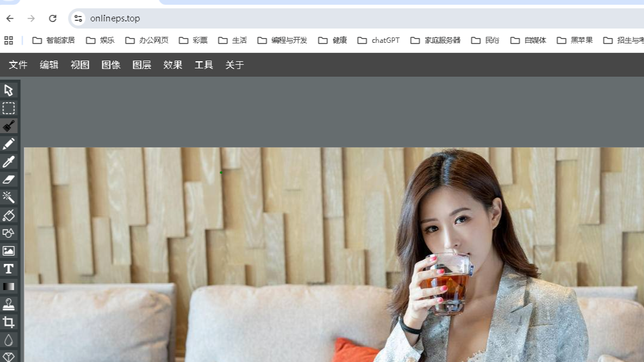Open the 文件 menu
The image size is (644, 362).
click(x=18, y=65)
